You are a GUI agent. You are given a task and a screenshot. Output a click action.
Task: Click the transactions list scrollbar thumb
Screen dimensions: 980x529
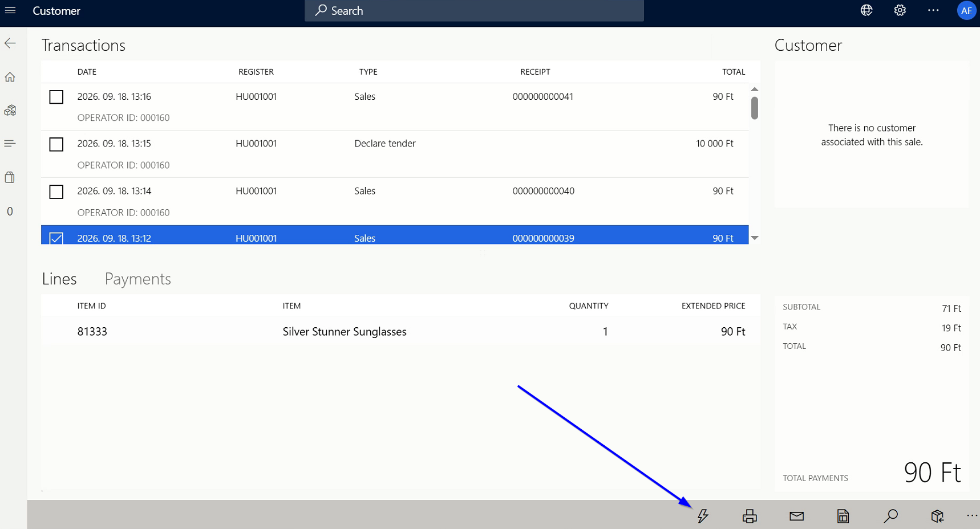click(755, 108)
